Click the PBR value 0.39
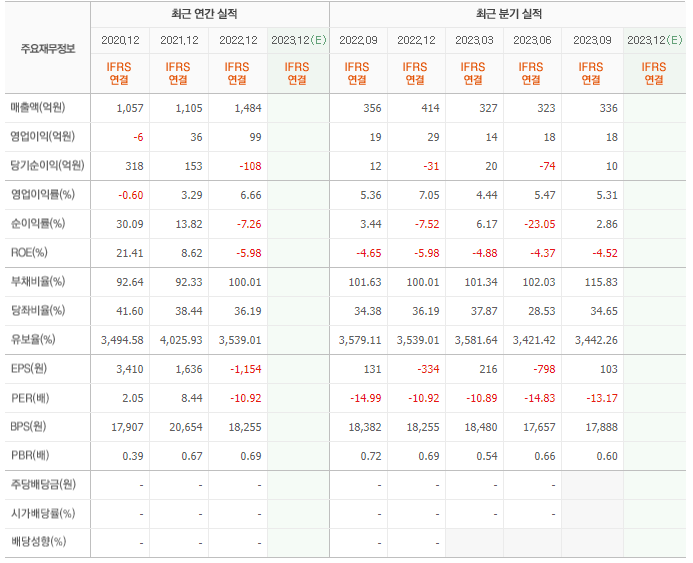 point(133,456)
